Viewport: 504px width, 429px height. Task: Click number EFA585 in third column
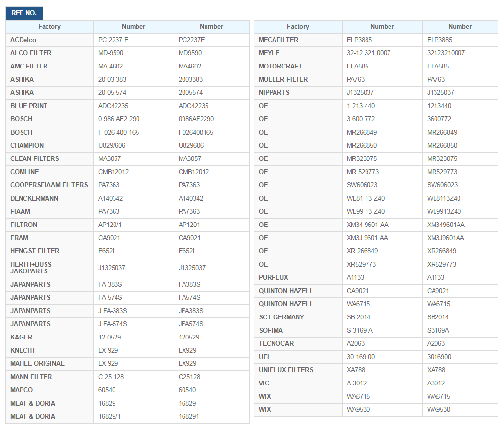438,66
